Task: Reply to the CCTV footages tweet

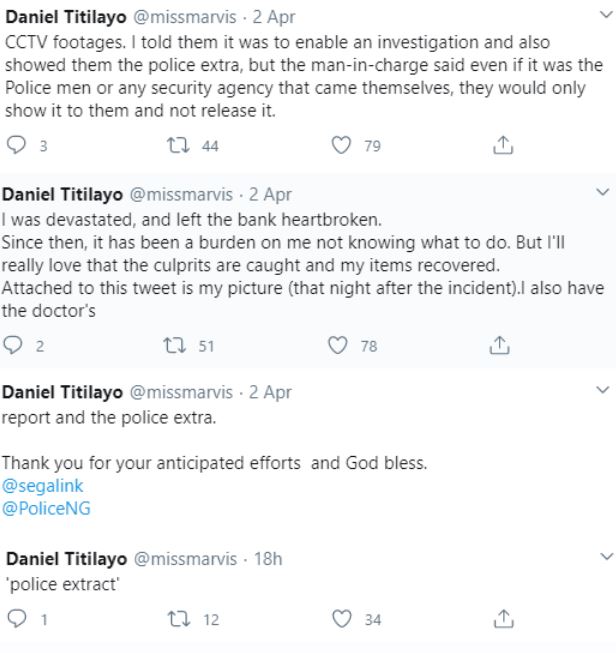Action: click(x=17, y=146)
